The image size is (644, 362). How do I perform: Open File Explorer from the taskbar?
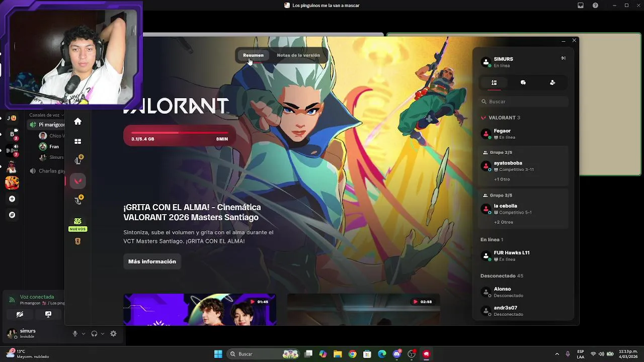tap(338, 354)
